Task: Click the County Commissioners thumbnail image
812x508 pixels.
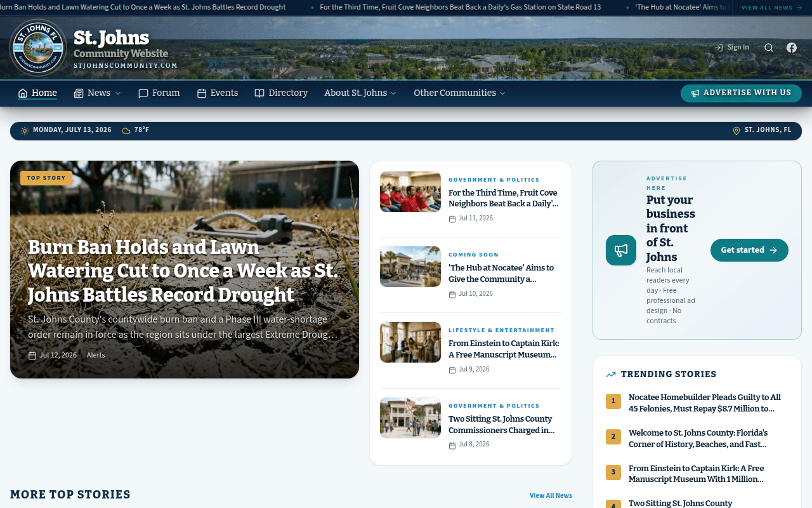Action: (410, 418)
